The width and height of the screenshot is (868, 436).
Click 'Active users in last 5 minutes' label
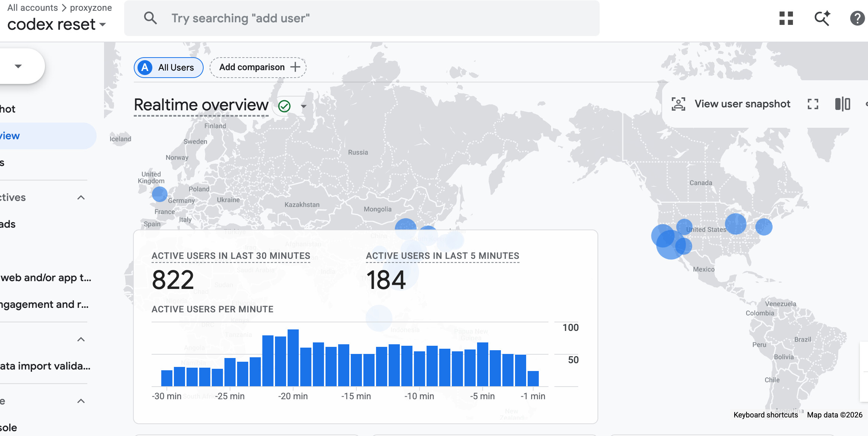[x=443, y=256]
